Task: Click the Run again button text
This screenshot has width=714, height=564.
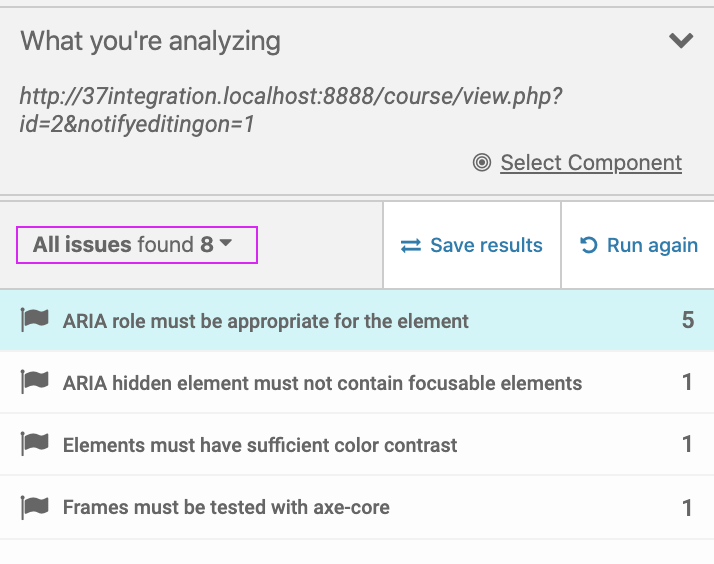Action: [x=652, y=245]
